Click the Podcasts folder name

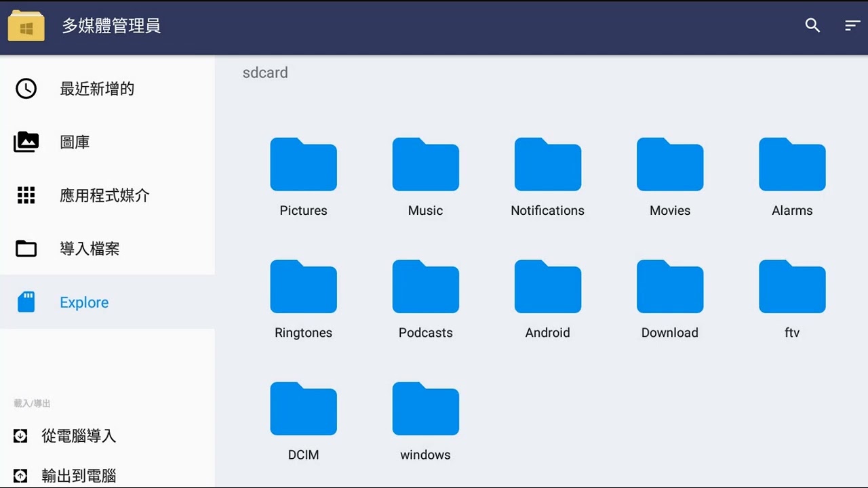(x=425, y=333)
